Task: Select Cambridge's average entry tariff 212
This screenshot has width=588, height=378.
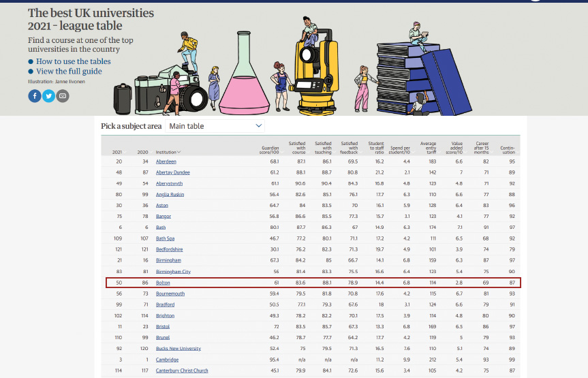Action: tap(433, 360)
